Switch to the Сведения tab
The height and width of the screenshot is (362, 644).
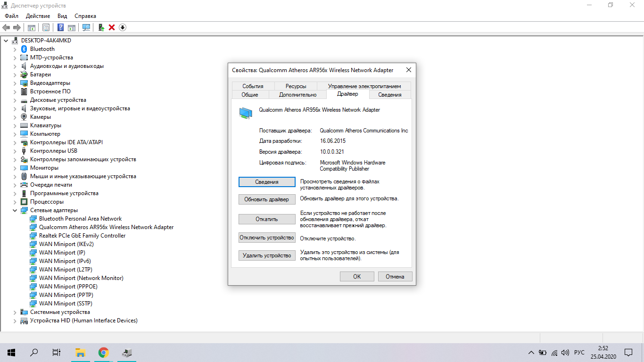[390, 95]
